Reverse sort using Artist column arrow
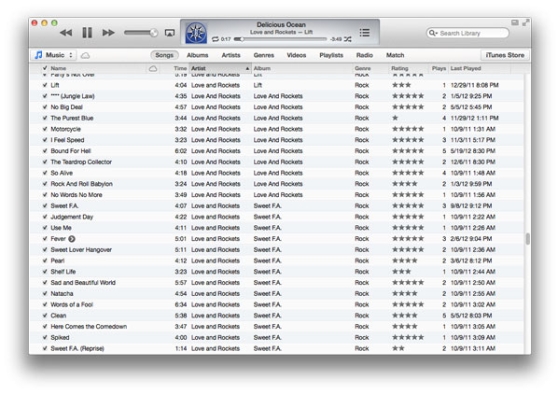Image resolution: width=560 pixels, height=394 pixels. [x=247, y=68]
